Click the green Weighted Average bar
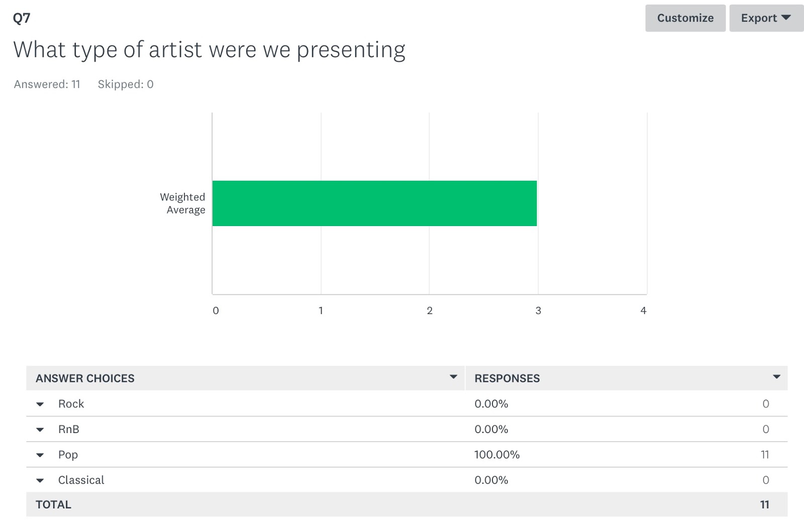 [374, 203]
